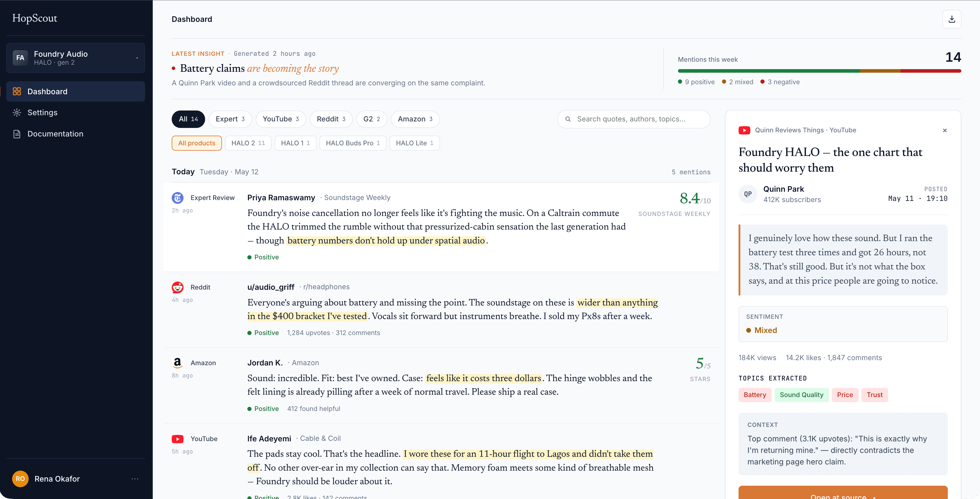This screenshot has height=499, width=980.
Task: Click the Price topic tag
Action: [x=845, y=395]
